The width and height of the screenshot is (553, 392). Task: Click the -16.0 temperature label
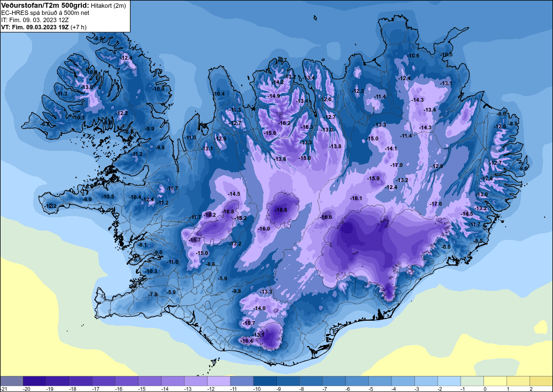click(x=263, y=229)
